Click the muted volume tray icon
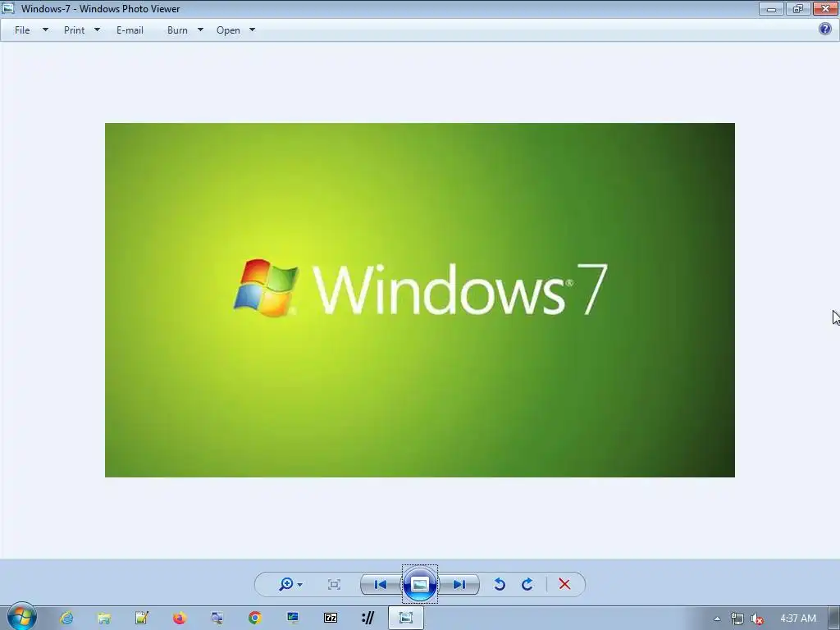The image size is (840, 630). pyautogui.click(x=757, y=619)
